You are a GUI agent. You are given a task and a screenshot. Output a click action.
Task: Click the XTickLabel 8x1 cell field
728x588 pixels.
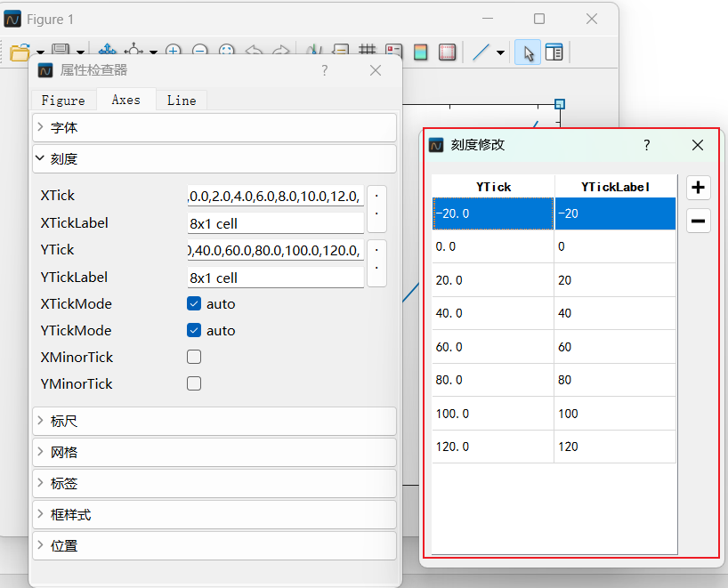tap(276, 223)
